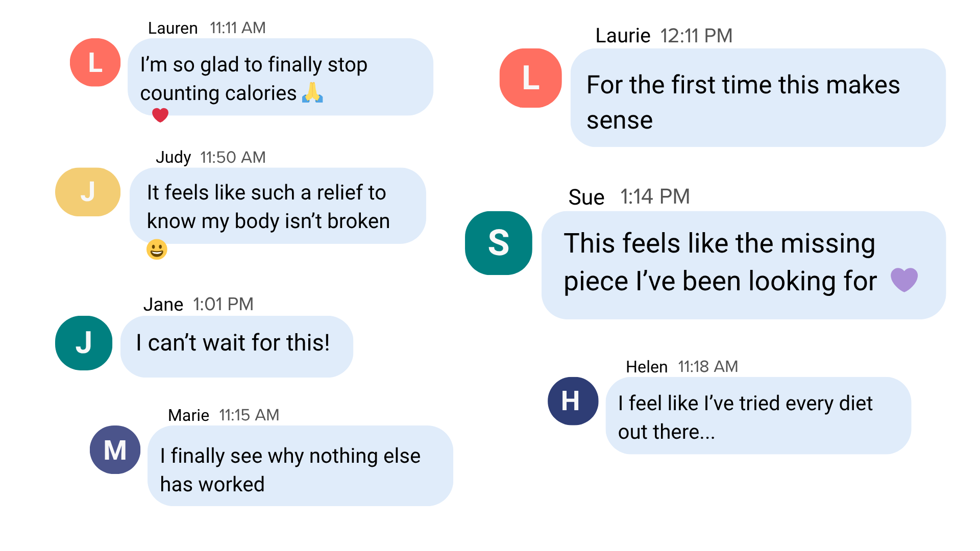Click the smiley reaction under Judy's message
Viewport: 980px width, 551px height.
(x=157, y=249)
